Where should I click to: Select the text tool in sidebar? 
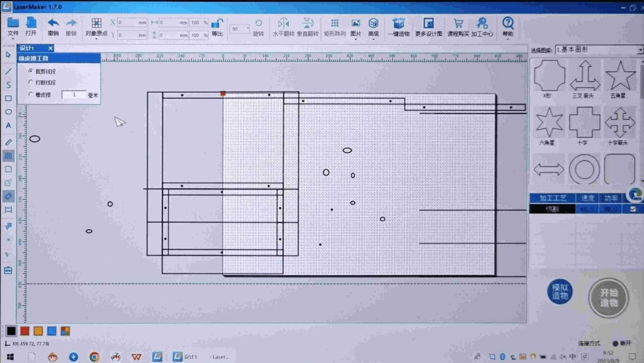pos(8,125)
